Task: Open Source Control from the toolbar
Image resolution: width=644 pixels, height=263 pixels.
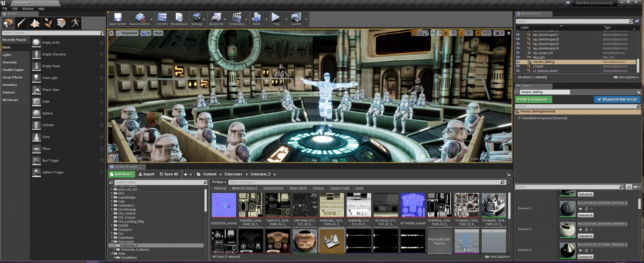Action: [x=139, y=19]
